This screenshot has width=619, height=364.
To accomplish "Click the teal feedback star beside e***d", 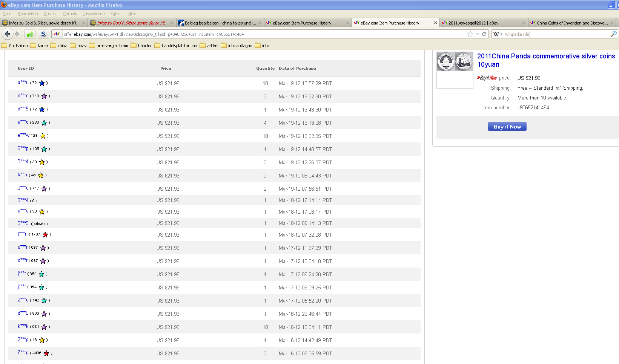I will coord(44,122).
